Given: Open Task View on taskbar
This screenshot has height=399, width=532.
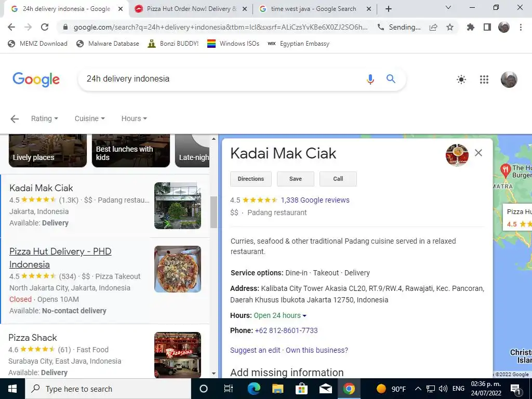Looking at the screenshot, I should (229, 389).
